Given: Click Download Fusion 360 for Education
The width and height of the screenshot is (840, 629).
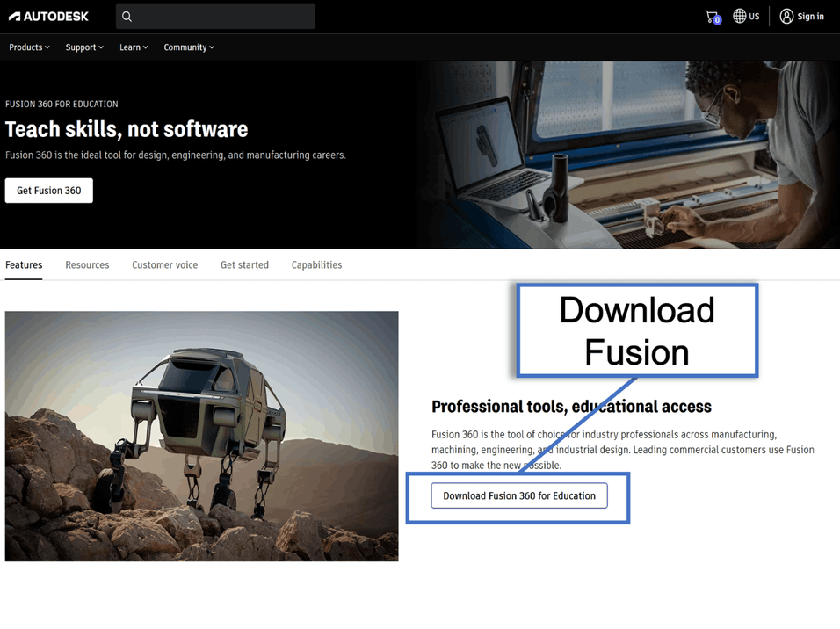Looking at the screenshot, I should [519, 495].
